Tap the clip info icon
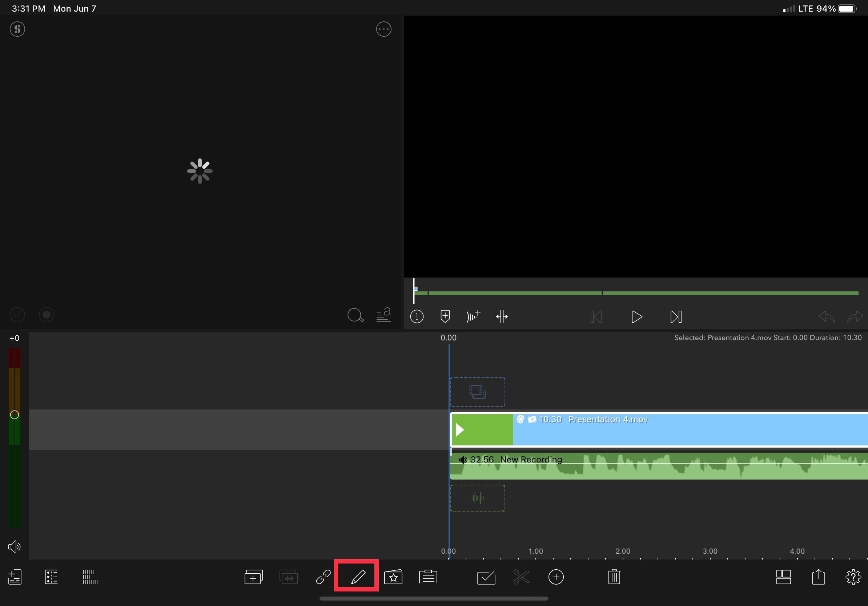This screenshot has height=606, width=868. point(417,316)
